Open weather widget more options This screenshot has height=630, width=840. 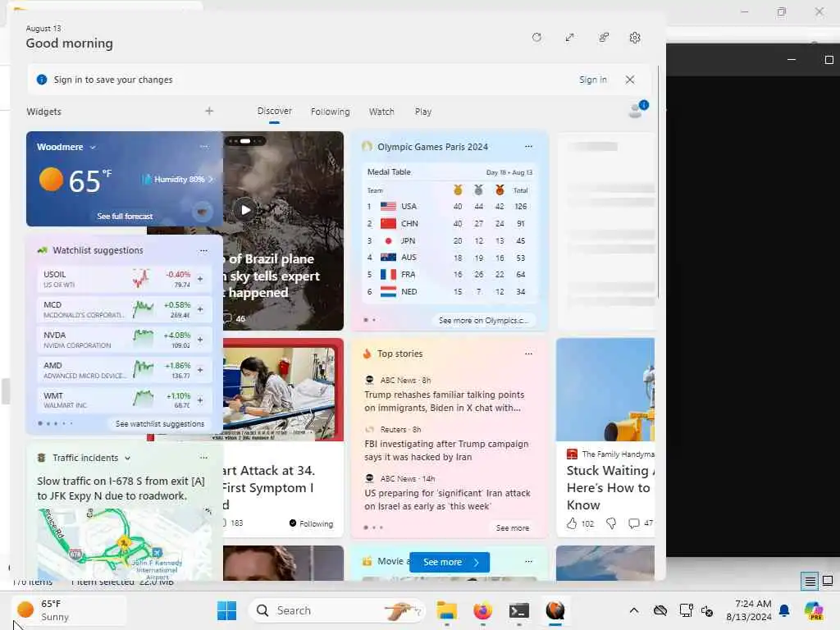pos(204,147)
